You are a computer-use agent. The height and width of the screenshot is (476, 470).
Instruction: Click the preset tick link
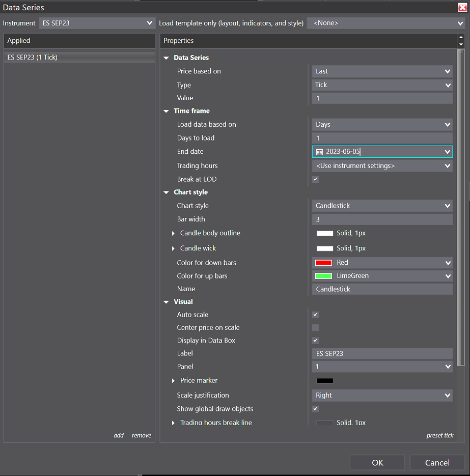click(x=439, y=436)
